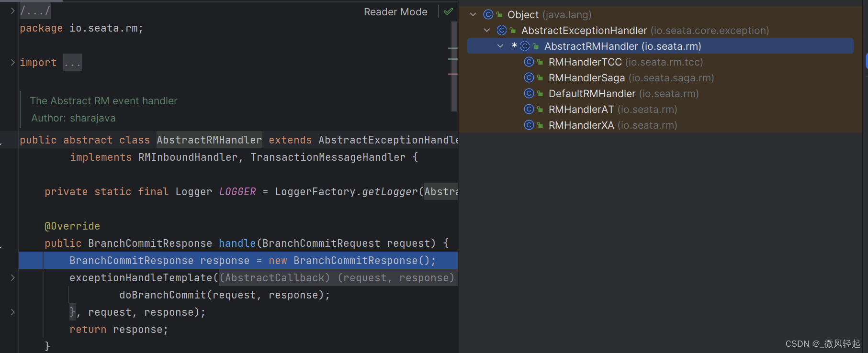Click the class icon beside RMHandlerSaga
Screen dimensions: 868x353
[529, 78]
